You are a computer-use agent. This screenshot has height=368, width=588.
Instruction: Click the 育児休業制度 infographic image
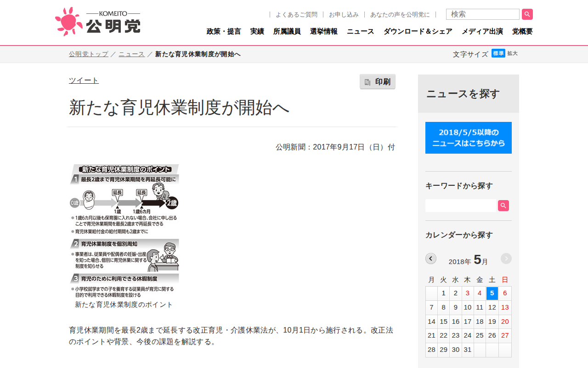pos(124,231)
